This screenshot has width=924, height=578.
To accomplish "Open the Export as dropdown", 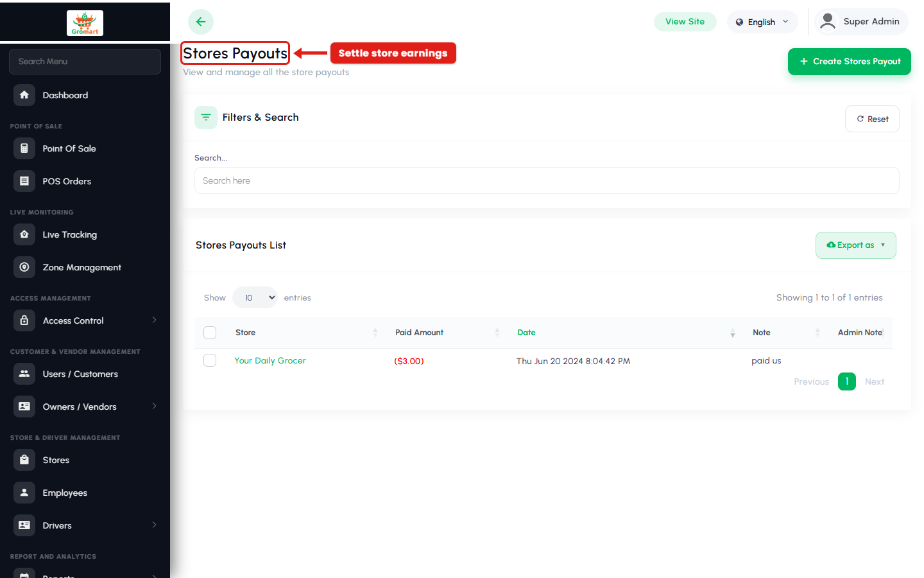I will (x=856, y=245).
